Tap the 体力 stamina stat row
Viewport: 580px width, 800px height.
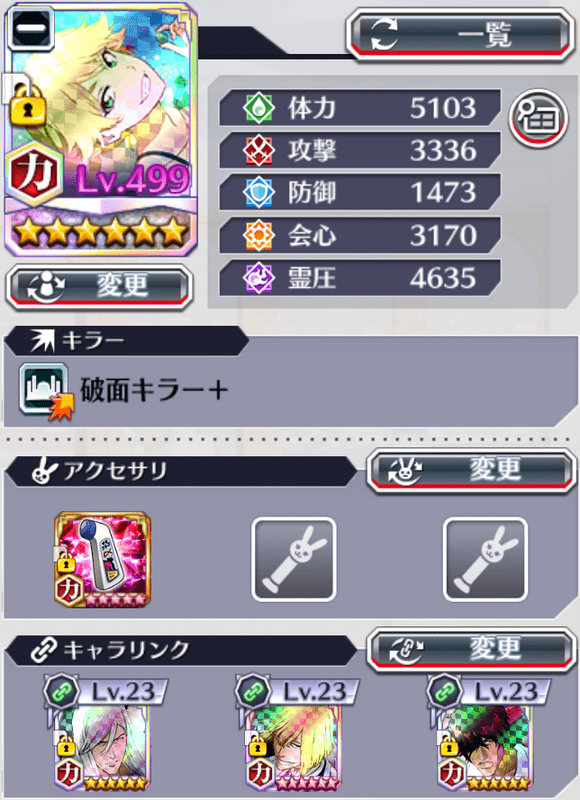tap(360, 108)
